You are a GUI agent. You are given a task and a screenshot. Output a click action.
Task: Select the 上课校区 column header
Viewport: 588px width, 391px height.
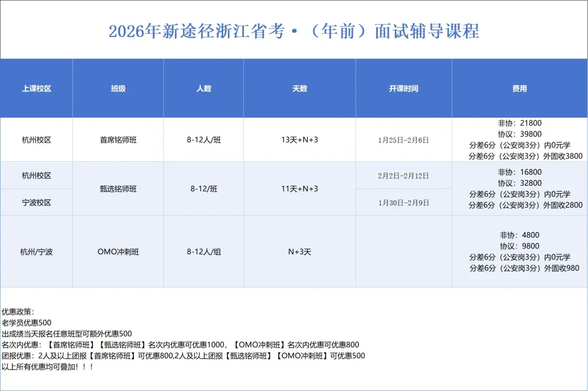[x=36, y=89]
